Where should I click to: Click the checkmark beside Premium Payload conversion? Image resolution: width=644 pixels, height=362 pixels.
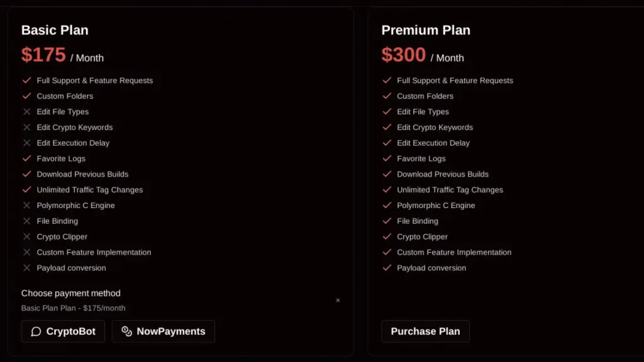click(387, 268)
